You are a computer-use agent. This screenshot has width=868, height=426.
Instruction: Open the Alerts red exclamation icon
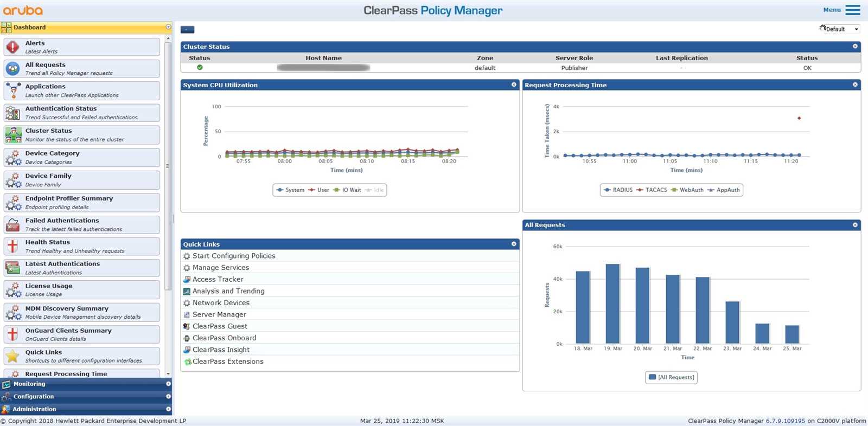pos(12,47)
